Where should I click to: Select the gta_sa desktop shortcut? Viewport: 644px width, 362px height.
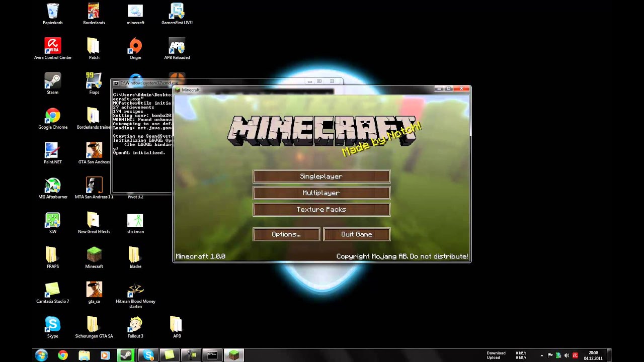pyautogui.click(x=94, y=293)
